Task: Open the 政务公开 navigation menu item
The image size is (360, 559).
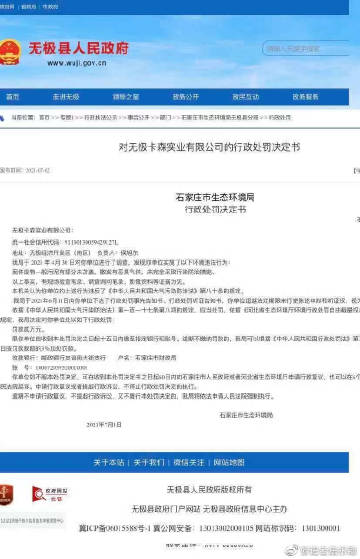Action: (x=186, y=97)
